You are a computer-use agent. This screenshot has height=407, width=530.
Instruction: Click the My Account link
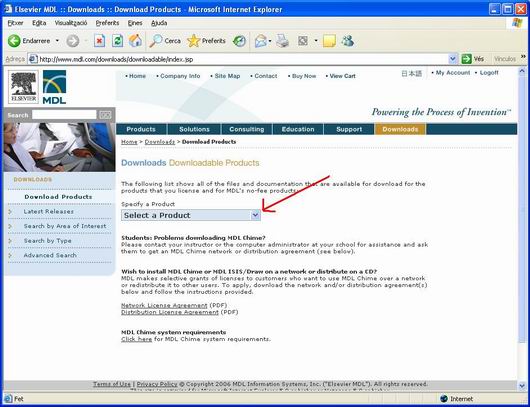(x=453, y=73)
